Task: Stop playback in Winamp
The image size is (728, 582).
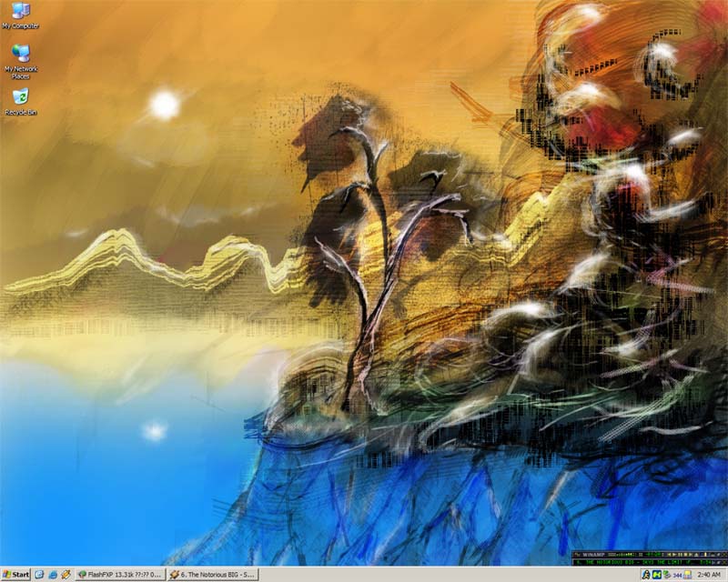Action: [x=686, y=555]
